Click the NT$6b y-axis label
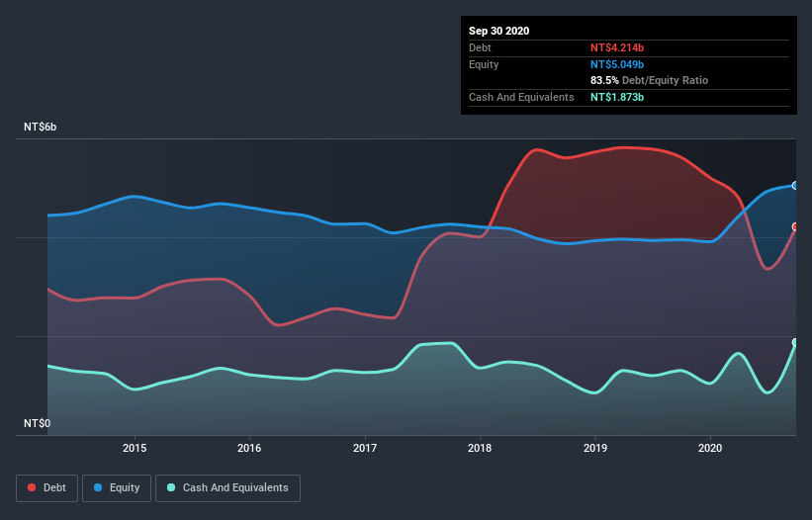 40,127
